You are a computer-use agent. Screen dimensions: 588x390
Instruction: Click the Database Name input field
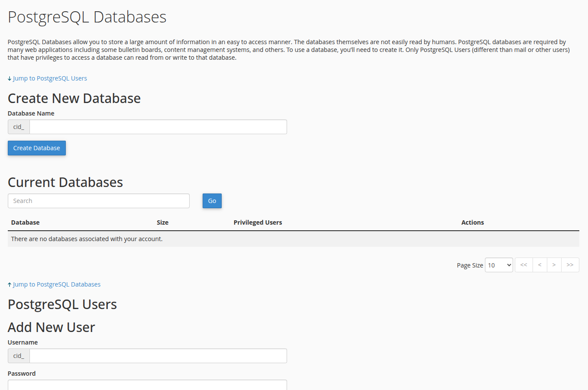point(158,127)
